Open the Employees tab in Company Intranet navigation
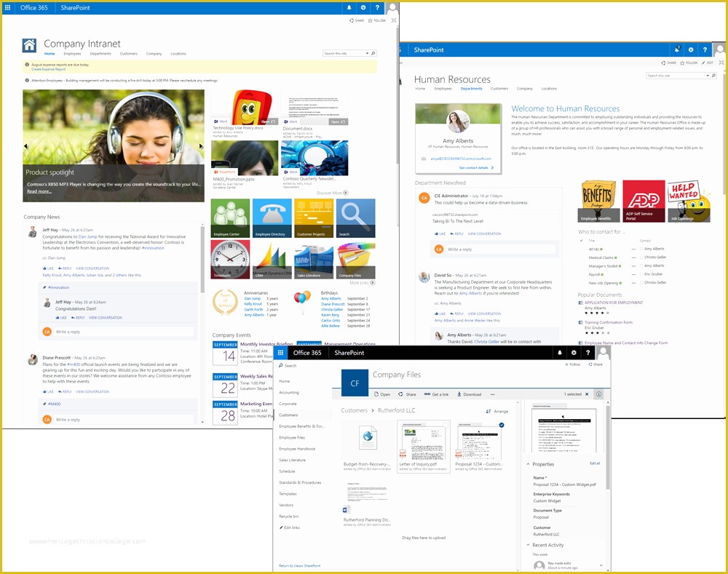This screenshot has width=728, height=574. click(72, 54)
